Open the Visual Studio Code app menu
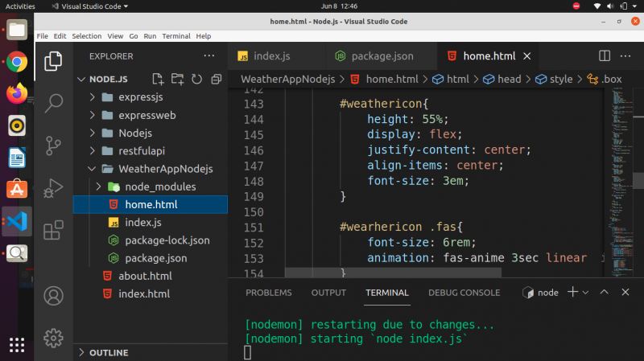This screenshot has height=361, width=644. (89, 6)
